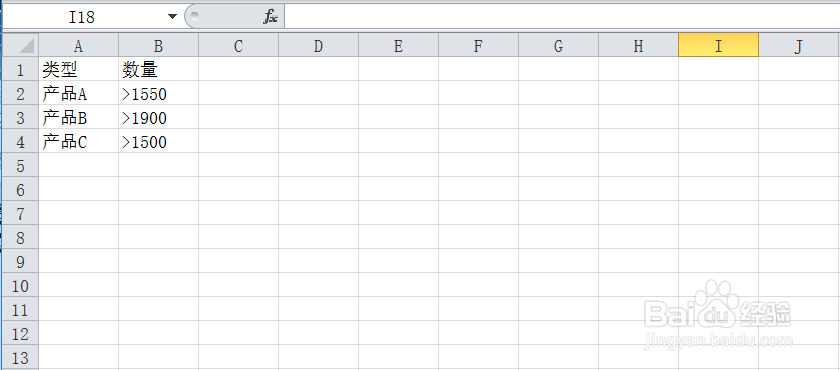Click the fx insert function icon
The height and width of the screenshot is (370, 840).
pos(270,17)
